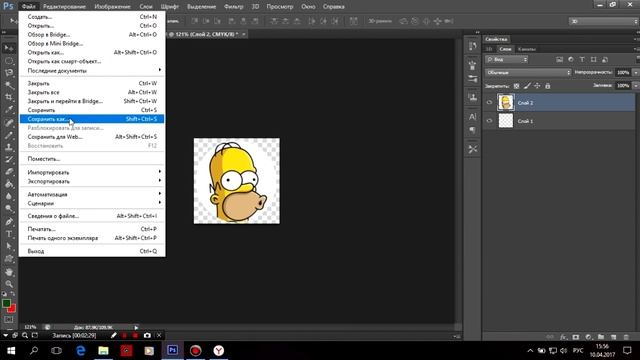Select the History Brush tool
Viewport: 640px width, 360px height.
click(x=9, y=160)
